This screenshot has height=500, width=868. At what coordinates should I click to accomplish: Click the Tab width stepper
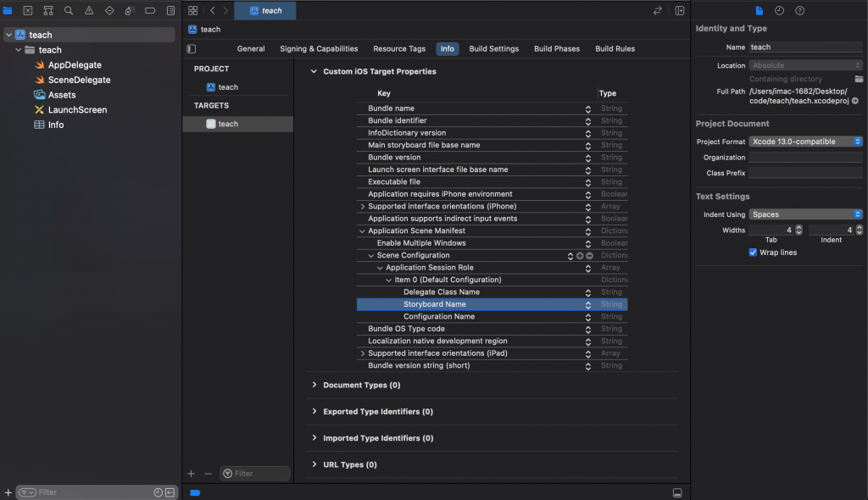click(x=798, y=230)
